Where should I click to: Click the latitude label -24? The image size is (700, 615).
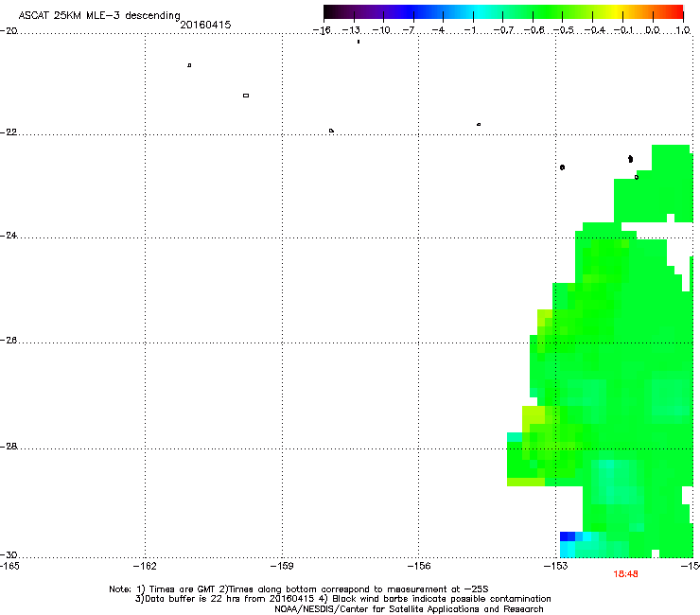pos(9,235)
